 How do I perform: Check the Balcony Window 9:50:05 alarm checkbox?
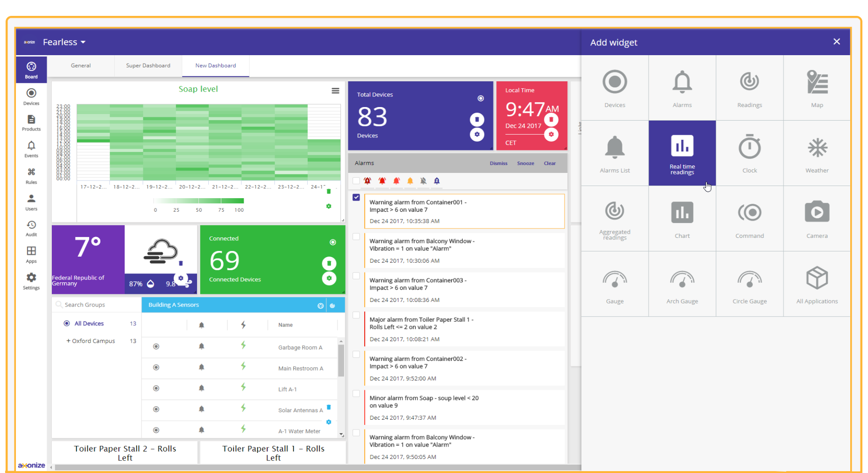click(x=356, y=433)
